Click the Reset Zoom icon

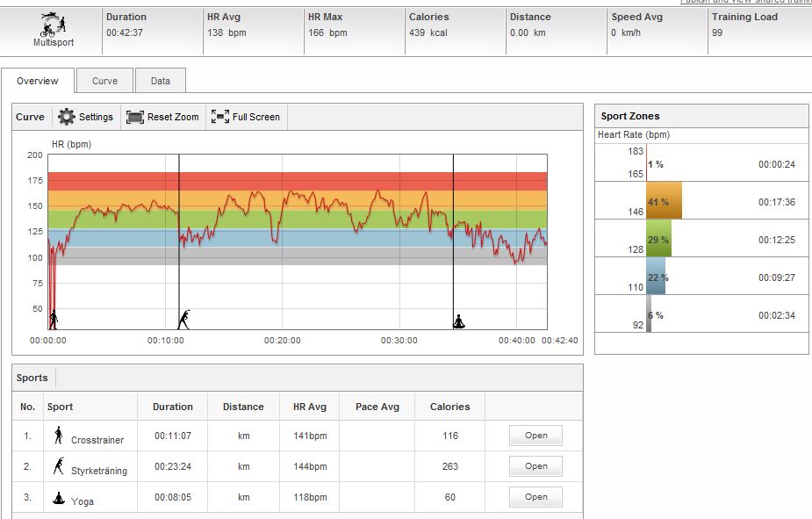[x=134, y=117]
